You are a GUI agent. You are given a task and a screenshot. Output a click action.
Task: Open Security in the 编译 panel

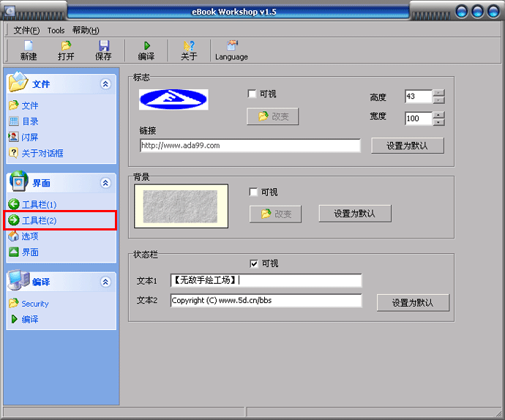click(34, 304)
